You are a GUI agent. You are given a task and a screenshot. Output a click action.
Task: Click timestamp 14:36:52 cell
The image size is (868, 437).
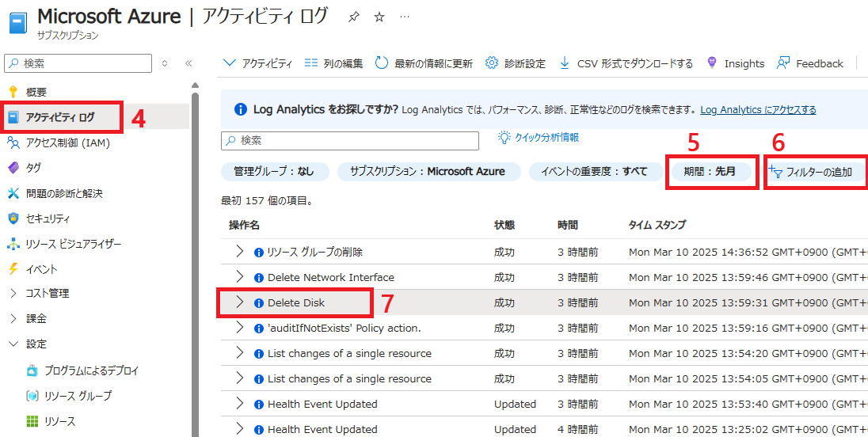tap(748, 253)
